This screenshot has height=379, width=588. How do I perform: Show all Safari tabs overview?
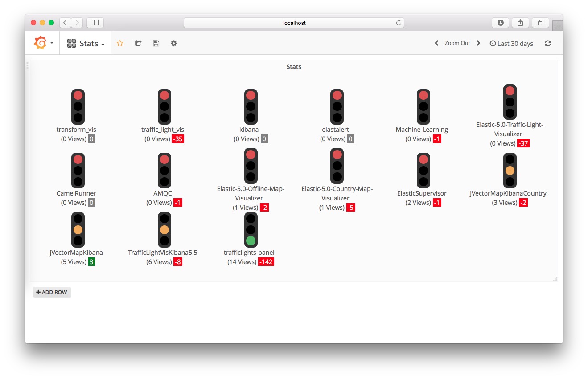540,23
